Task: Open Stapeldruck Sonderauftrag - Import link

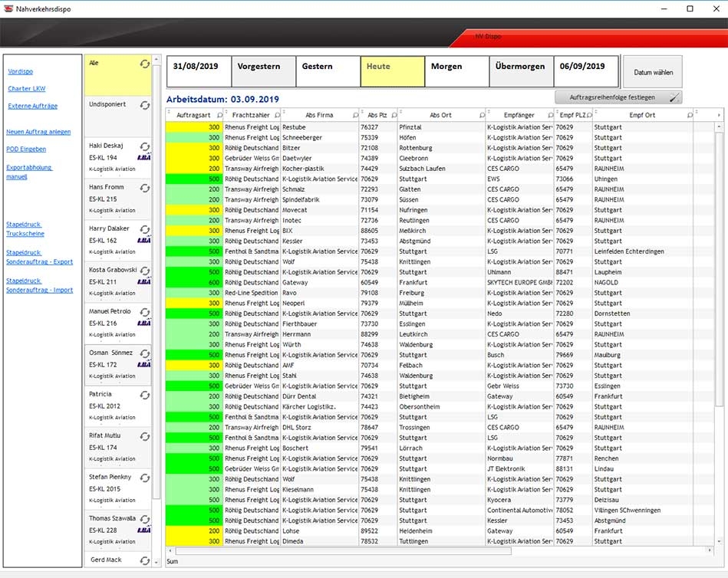Action: point(39,285)
